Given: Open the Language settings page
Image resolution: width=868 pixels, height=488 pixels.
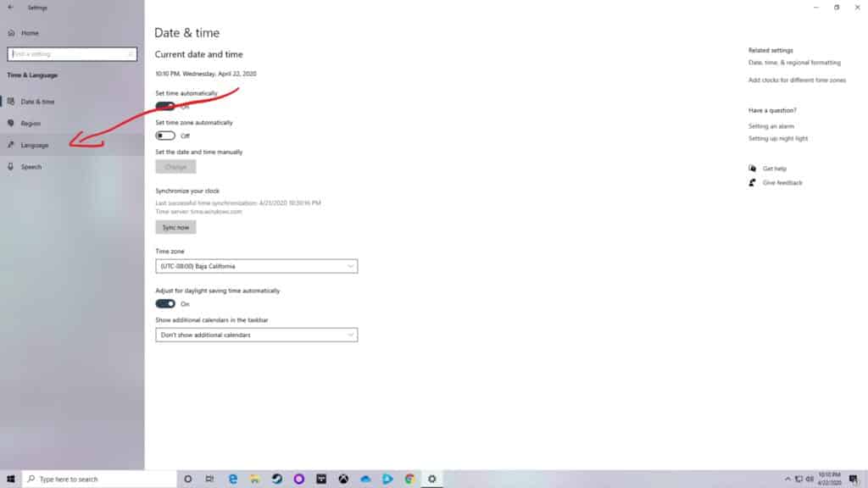Looking at the screenshot, I should point(35,145).
